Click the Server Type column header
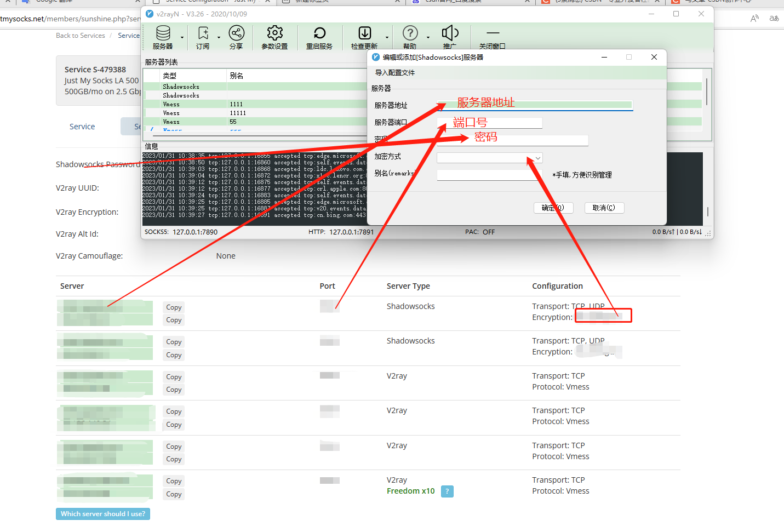The height and width of the screenshot is (532, 784). 408,286
